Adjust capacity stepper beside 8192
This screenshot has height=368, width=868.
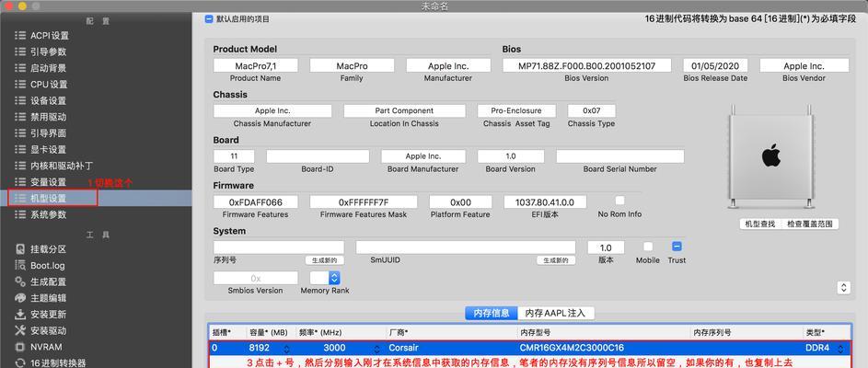point(286,349)
